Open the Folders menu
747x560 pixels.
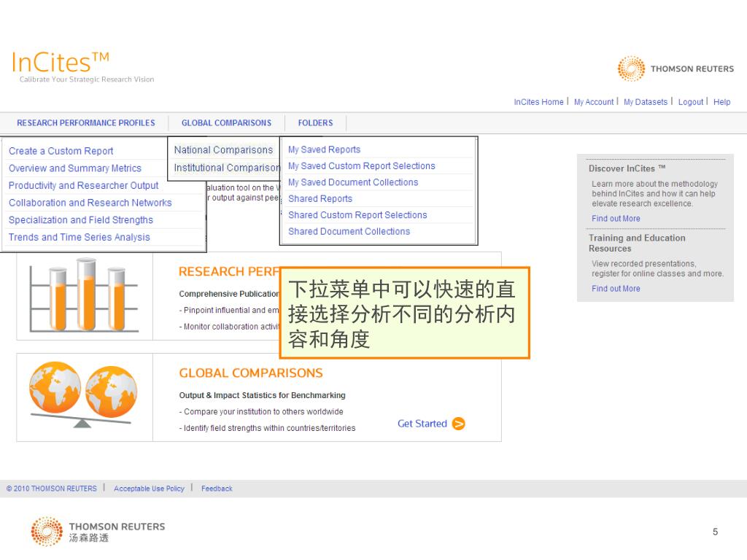(x=315, y=122)
